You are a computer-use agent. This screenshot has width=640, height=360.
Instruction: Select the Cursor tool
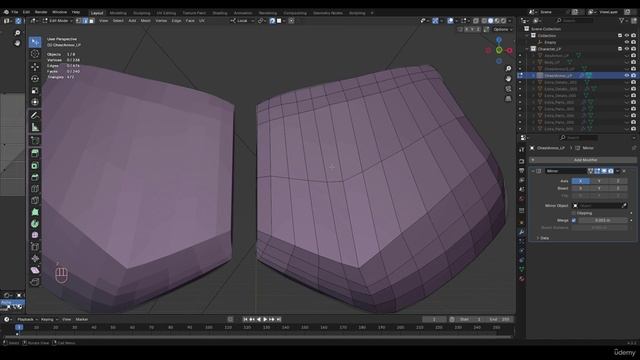[35, 54]
